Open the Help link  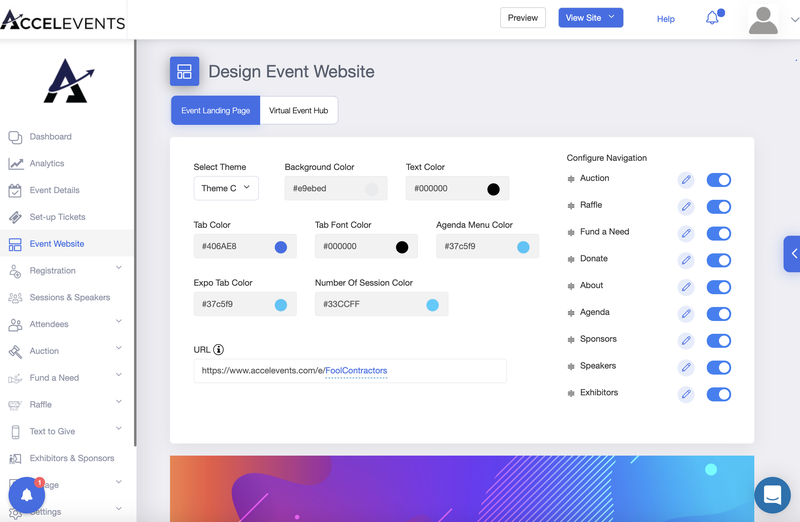(665, 19)
